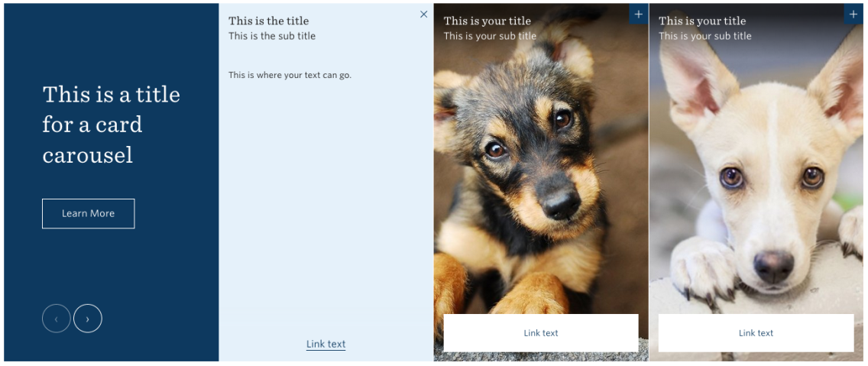Click the Learn More button
Viewport: 868px width, 366px height.
88,214
